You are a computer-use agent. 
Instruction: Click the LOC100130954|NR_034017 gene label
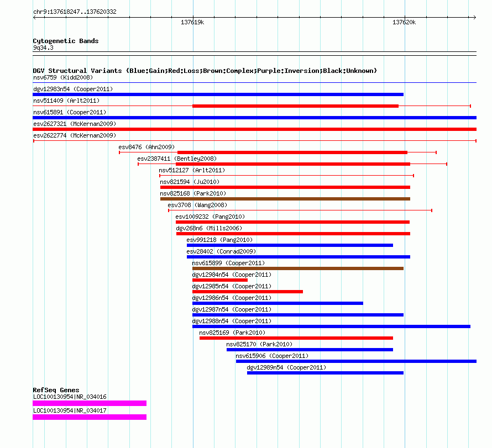pyautogui.click(x=70, y=410)
